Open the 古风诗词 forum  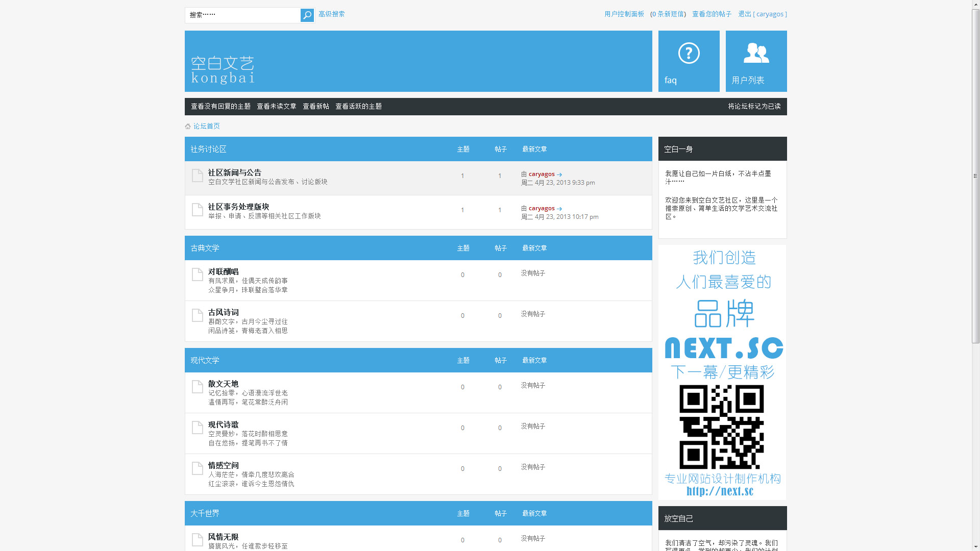coord(223,312)
